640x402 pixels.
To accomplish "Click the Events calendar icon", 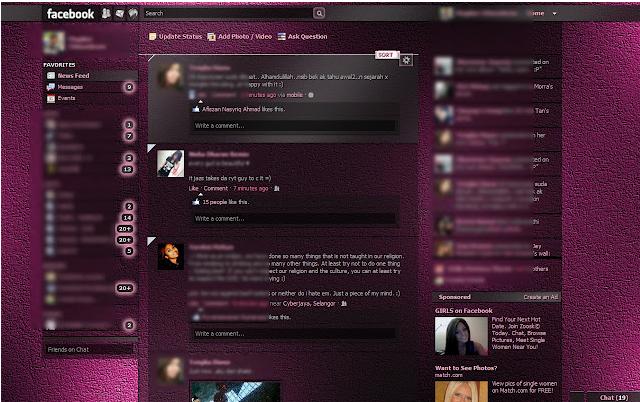I will 51,98.
